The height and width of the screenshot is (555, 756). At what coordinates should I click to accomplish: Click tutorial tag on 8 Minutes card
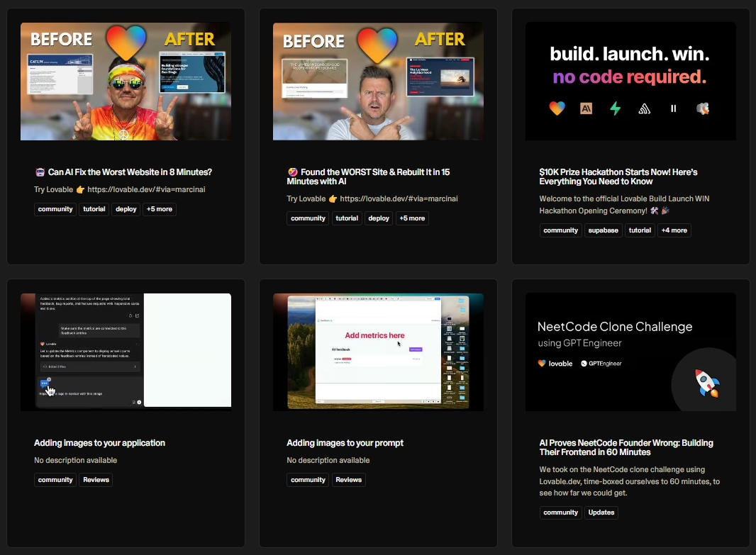pos(94,209)
